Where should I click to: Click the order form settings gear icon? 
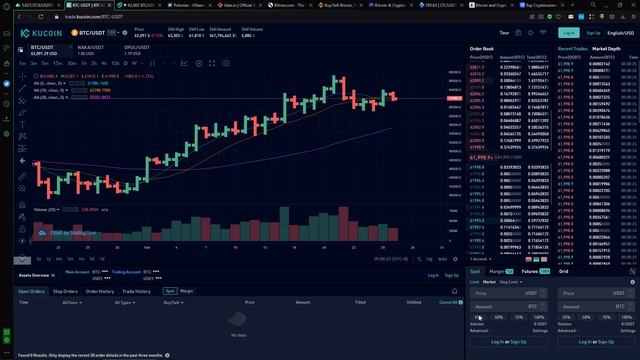click(632, 282)
